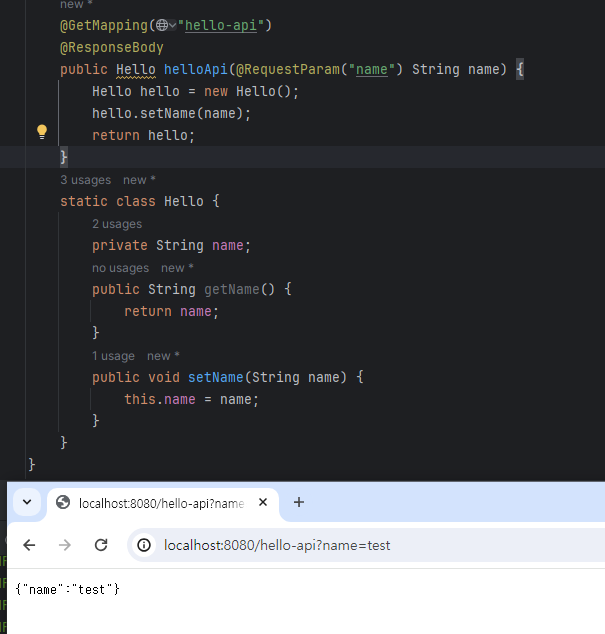Open the browser tab search dropdown arrow
The width and height of the screenshot is (605, 634).
[x=27, y=502]
